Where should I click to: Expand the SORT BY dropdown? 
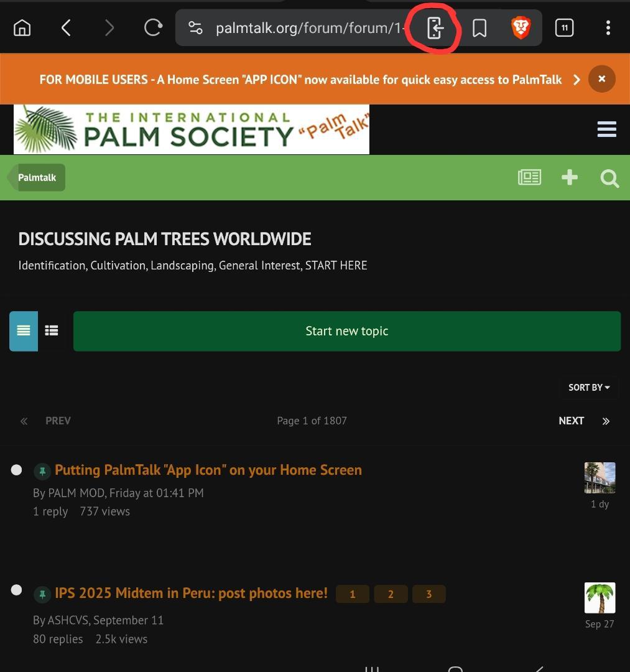(x=588, y=388)
